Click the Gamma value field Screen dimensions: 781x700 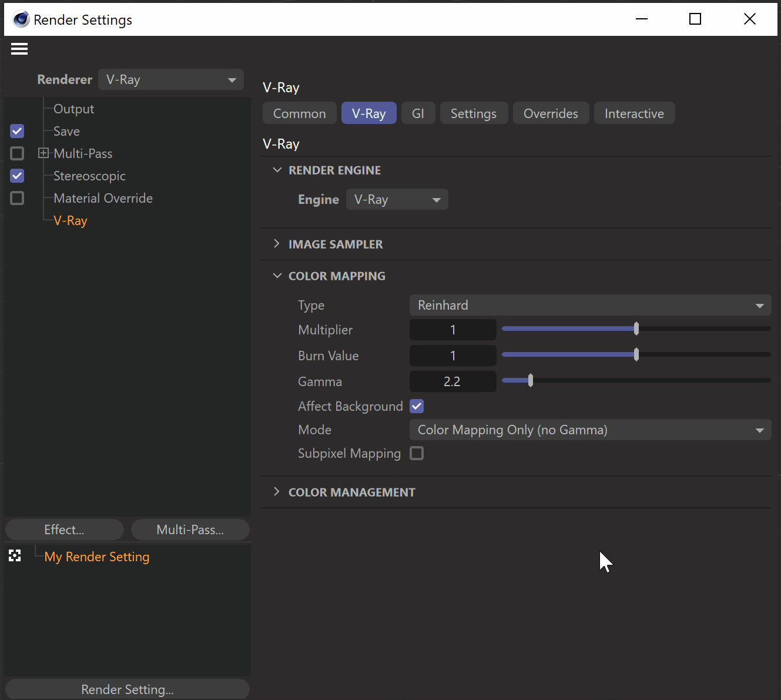(x=453, y=381)
